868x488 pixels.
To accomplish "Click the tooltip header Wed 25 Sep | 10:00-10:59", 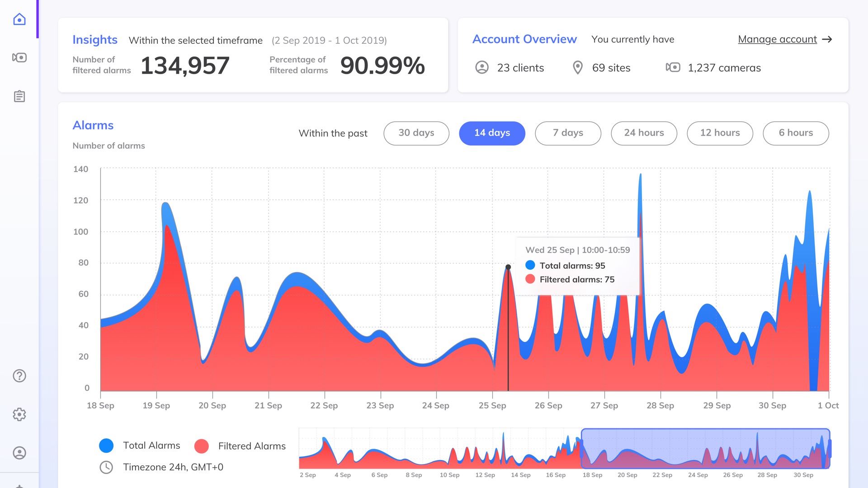I will click(x=578, y=250).
